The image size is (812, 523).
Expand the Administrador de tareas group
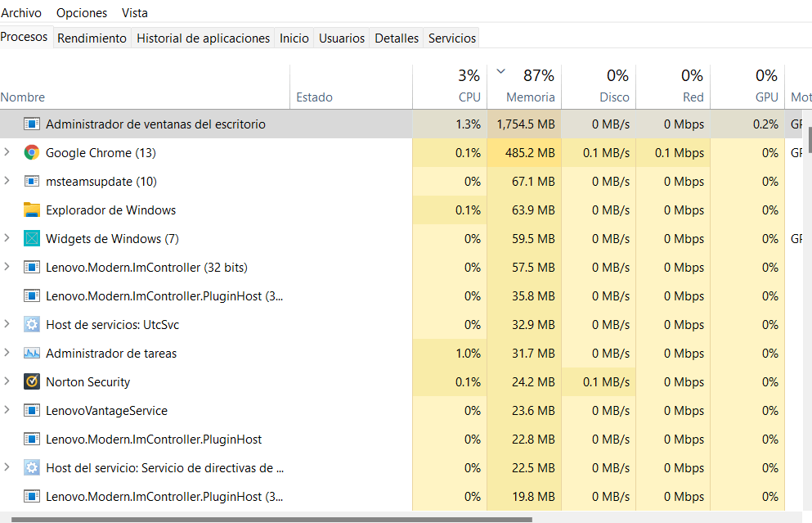(7, 353)
